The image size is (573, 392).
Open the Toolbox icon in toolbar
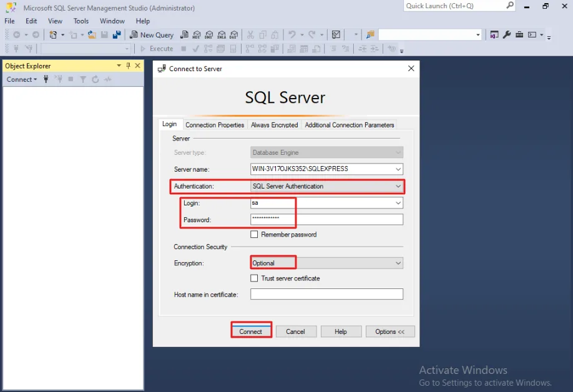pyautogui.click(x=519, y=35)
